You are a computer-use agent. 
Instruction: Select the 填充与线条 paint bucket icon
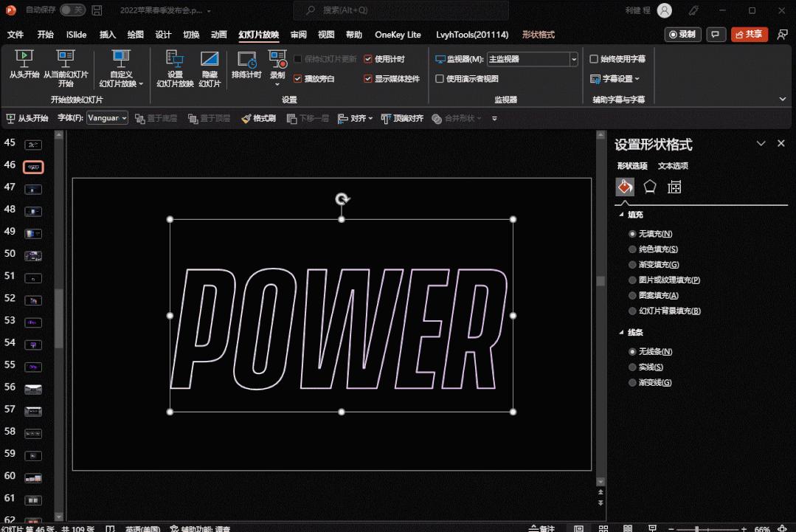tap(625, 187)
